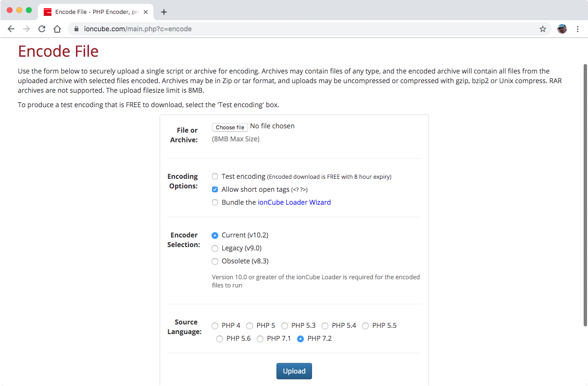Click Choose file to pick an archive

[229, 127]
